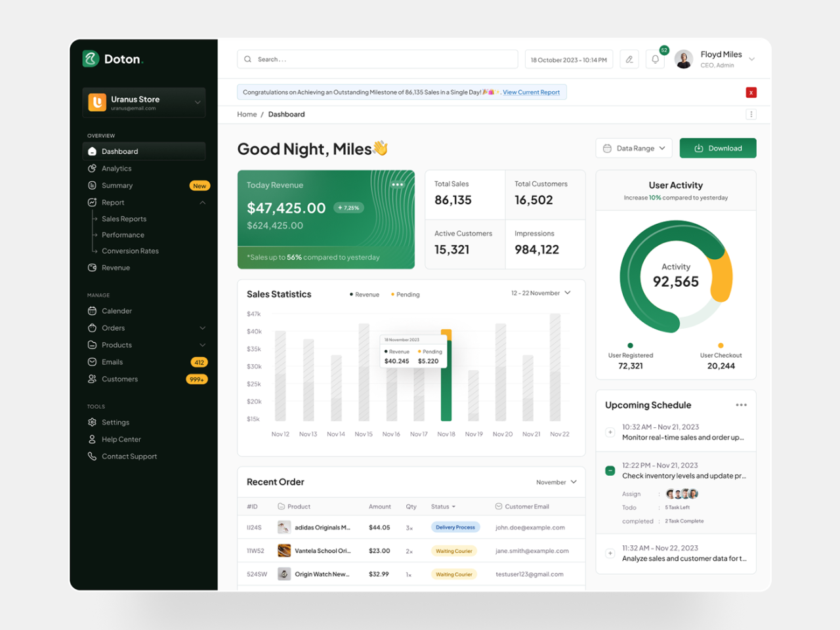Click the Emails envelope icon
Viewport: 840px width, 630px height.
92,362
